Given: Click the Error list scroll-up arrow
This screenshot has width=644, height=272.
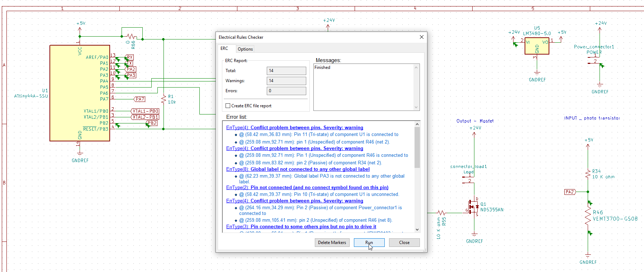Looking at the screenshot, I should click(417, 124).
